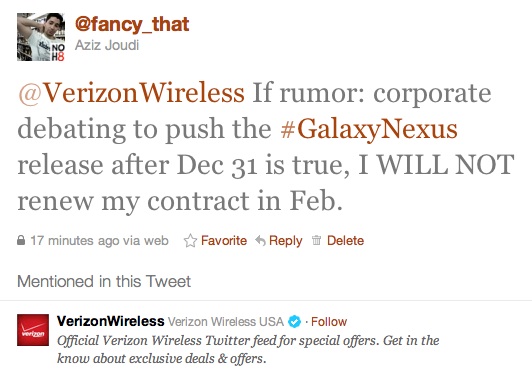Click the Favorite star icon
Viewport: 532px width, 383px height.
(x=190, y=241)
